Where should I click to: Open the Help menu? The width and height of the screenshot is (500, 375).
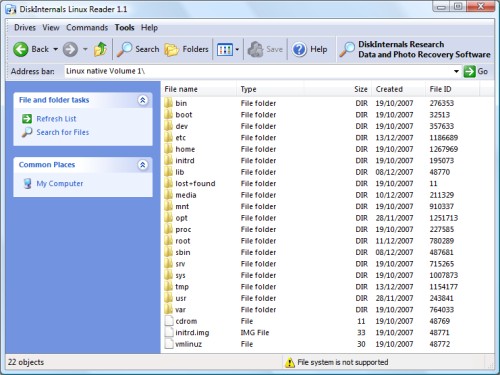point(149,28)
